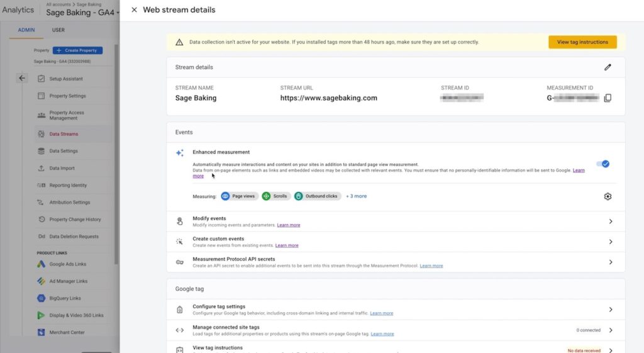Select the Page views chip
This screenshot has height=353, width=644.
coord(240,196)
